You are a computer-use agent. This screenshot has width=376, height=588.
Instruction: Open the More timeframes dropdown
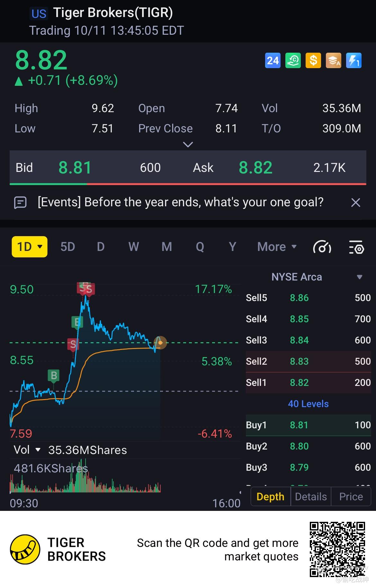(x=277, y=247)
